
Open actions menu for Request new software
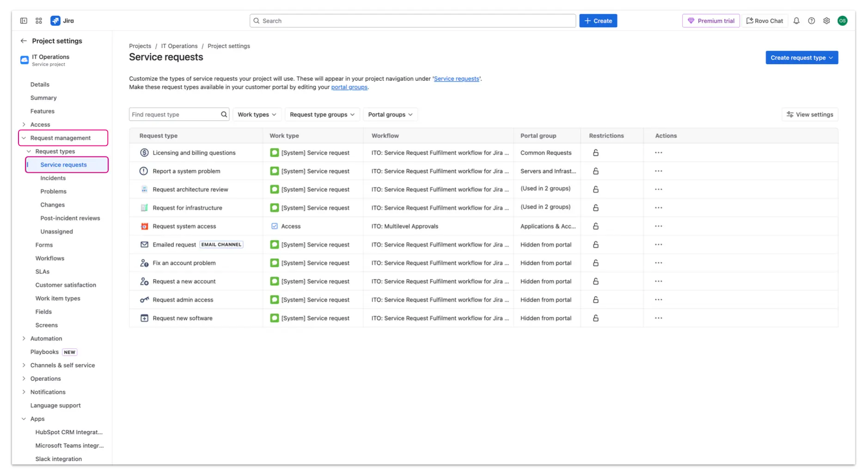pos(658,318)
